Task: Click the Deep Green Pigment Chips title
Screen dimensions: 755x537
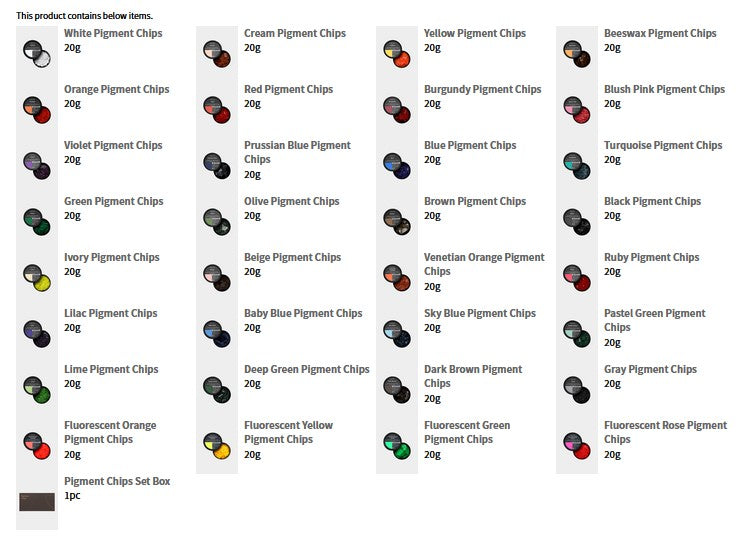Action: 307,369
